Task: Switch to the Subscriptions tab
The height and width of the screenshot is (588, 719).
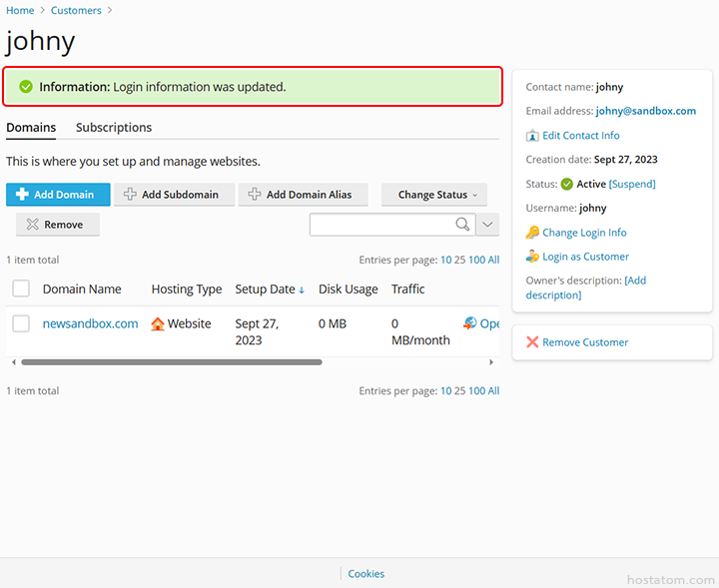Action: (114, 128)
